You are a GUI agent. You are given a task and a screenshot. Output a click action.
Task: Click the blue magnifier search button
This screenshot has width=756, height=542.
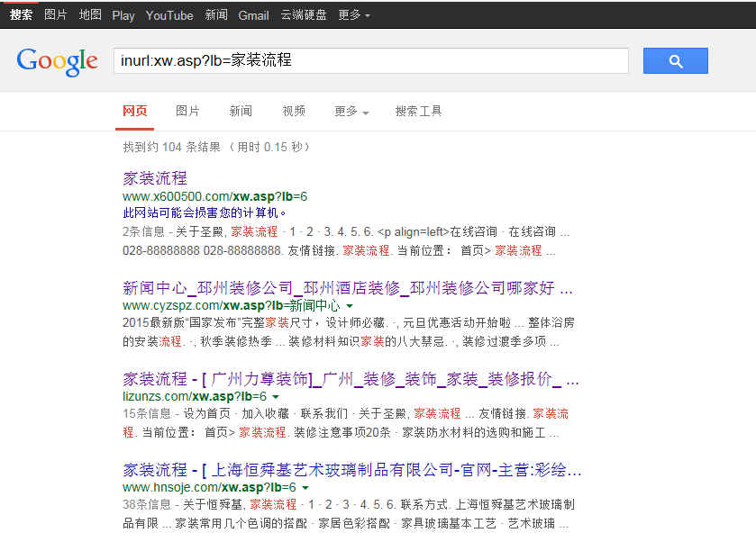click(676, 60)
